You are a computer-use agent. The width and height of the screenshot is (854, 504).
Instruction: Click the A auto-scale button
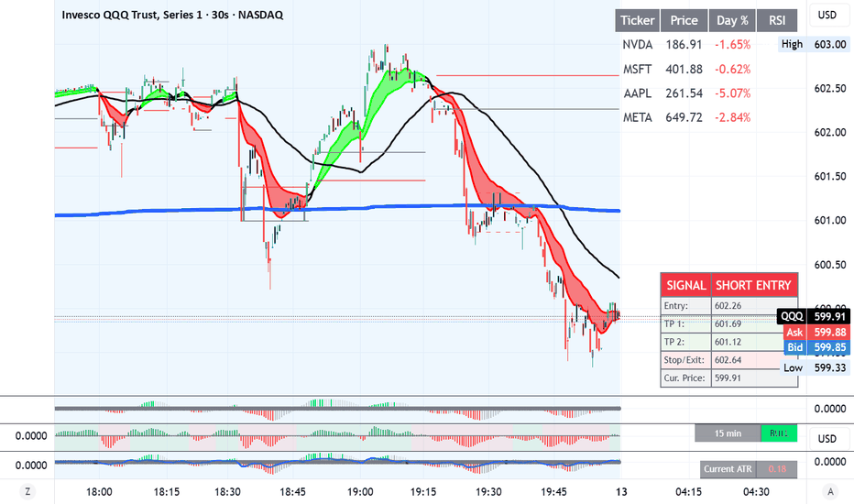tap(828, 491)
